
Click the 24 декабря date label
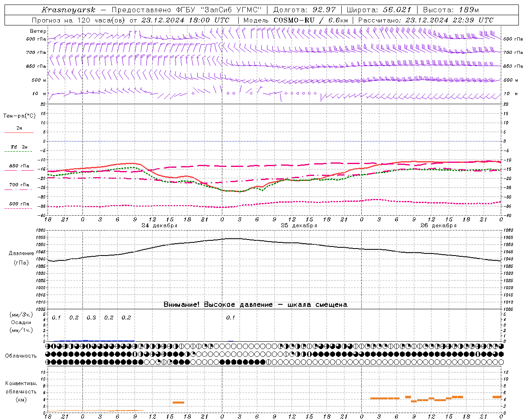160,226
